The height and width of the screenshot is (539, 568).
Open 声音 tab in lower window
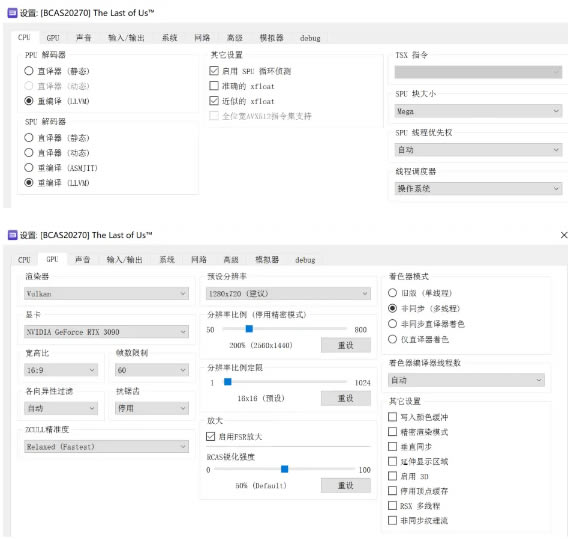[x=83, y=260]
